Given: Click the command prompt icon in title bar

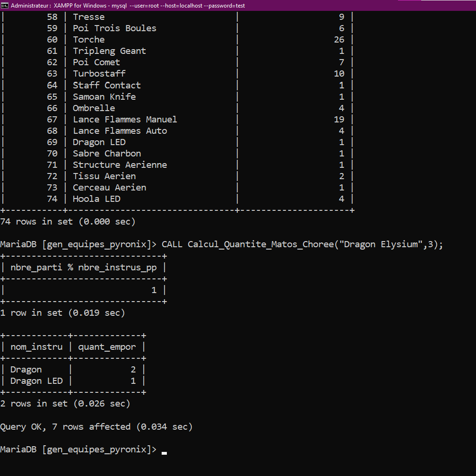Looking at the screenshot, I should click(5, 5).
